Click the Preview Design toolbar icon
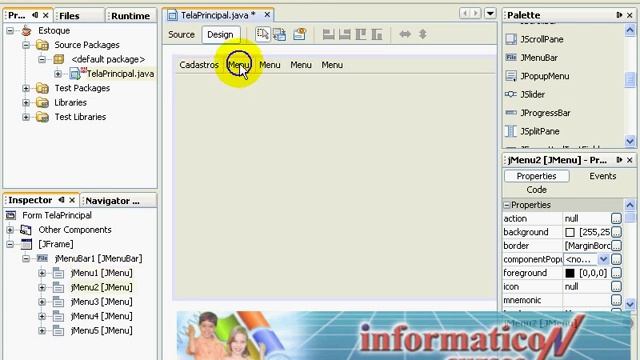The image size is (640, 360). (299, 34)
